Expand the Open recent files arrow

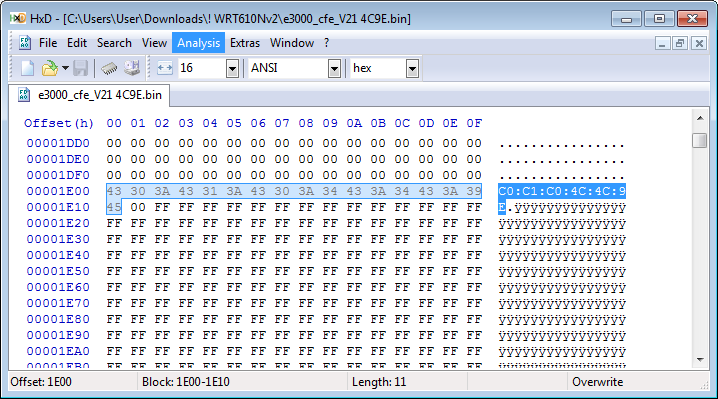click(x=65, y=68)
